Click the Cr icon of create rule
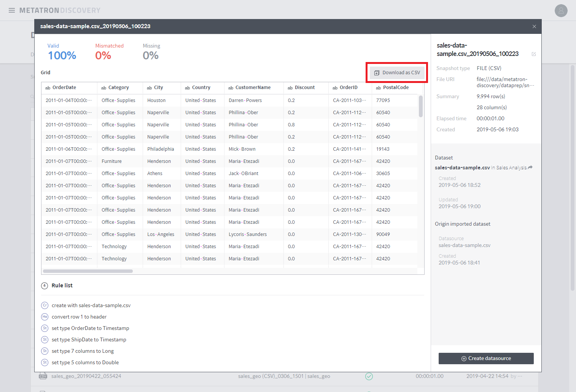Screen dimensions: 576x392 (x=45, y=305)
